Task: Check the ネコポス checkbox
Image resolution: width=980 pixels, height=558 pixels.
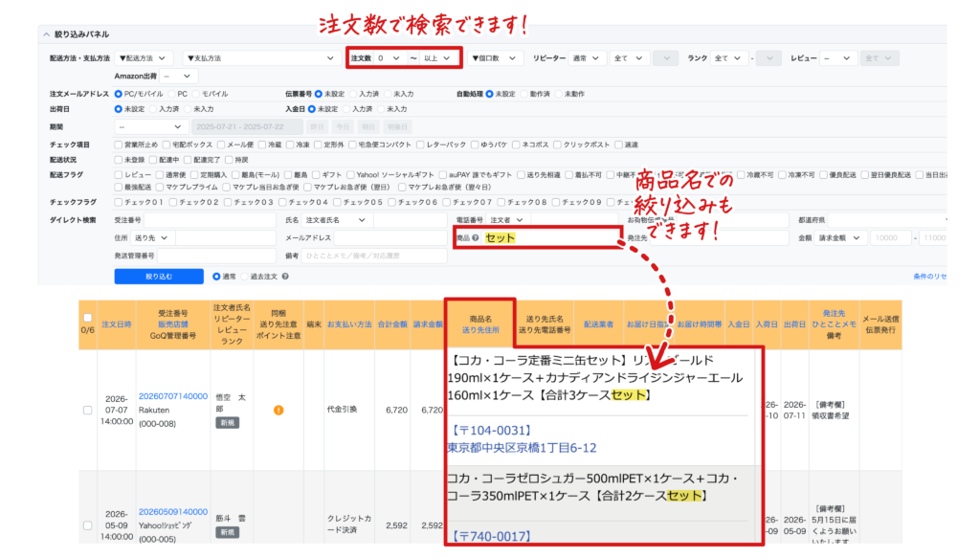Action: tap(516, 145)
